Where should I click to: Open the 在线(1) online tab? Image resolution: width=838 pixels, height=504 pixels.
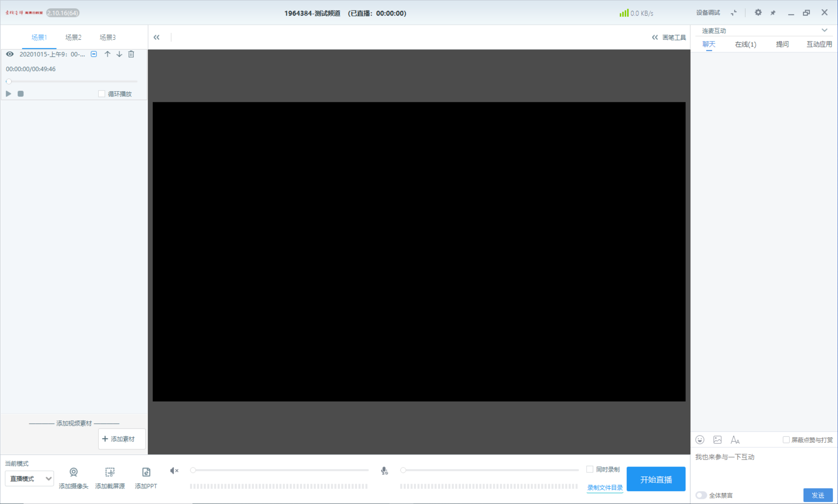tap(746, 44)
